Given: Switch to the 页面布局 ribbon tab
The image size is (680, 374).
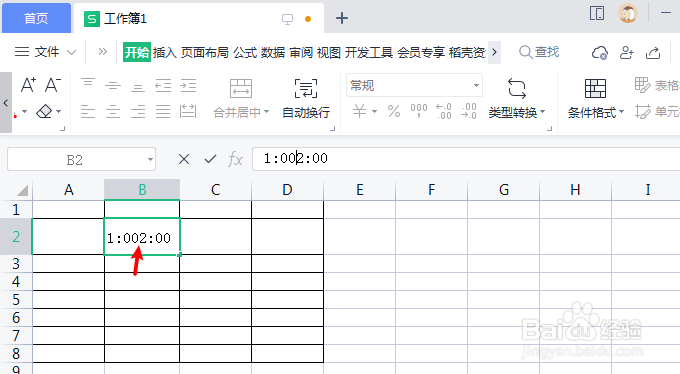Looking at the screenshot, I should 205,52.
